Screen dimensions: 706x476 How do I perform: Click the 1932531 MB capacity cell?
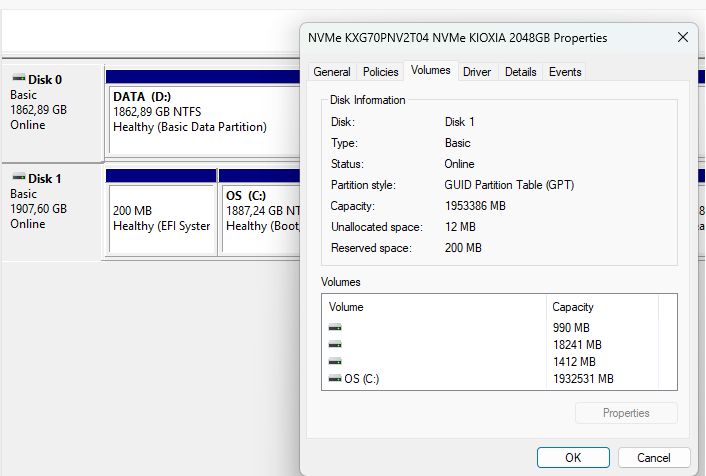click(x=583, y=379)
